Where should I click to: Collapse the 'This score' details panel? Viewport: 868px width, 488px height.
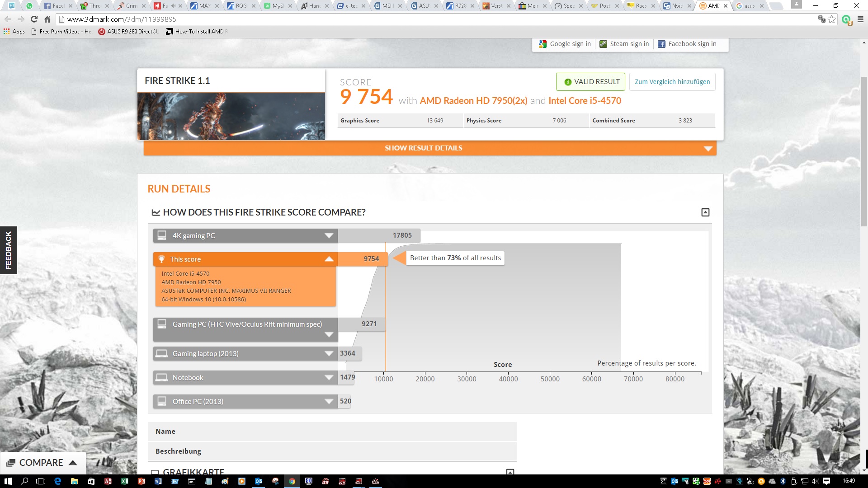[x=329, y=259]
